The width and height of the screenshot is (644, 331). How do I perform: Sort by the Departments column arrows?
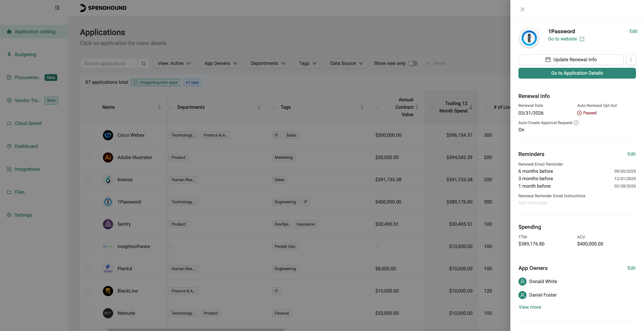[259, 107]
